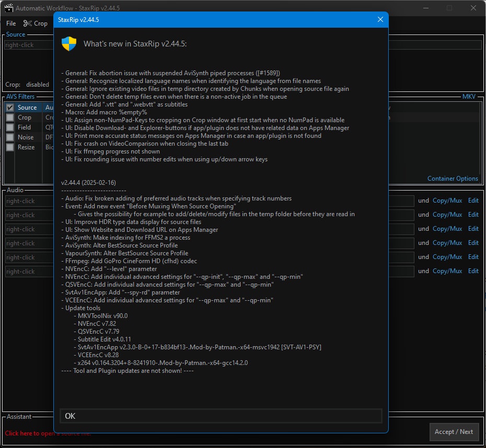Viewport: 486px width, 448px height.
Task: Click Copy/Mux on the last audio track
Action: click(x=447, y=271)
